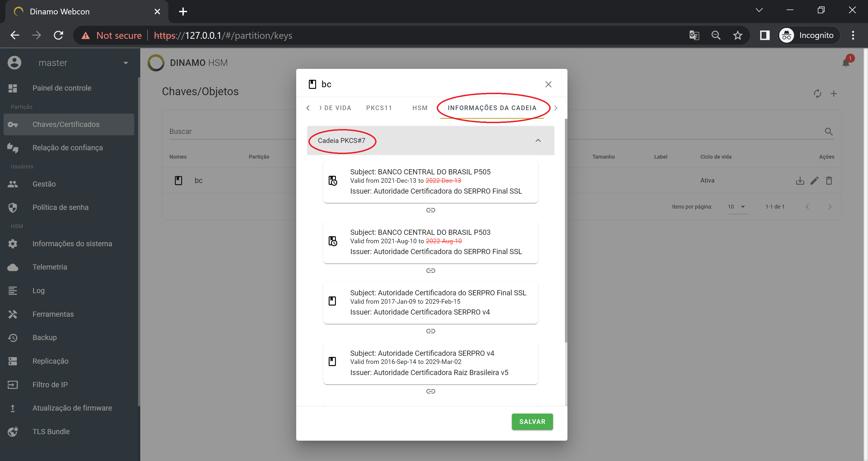This screenshot has width=868, height=461.
Task: Click the Tamanho column header
Action: 604,157
